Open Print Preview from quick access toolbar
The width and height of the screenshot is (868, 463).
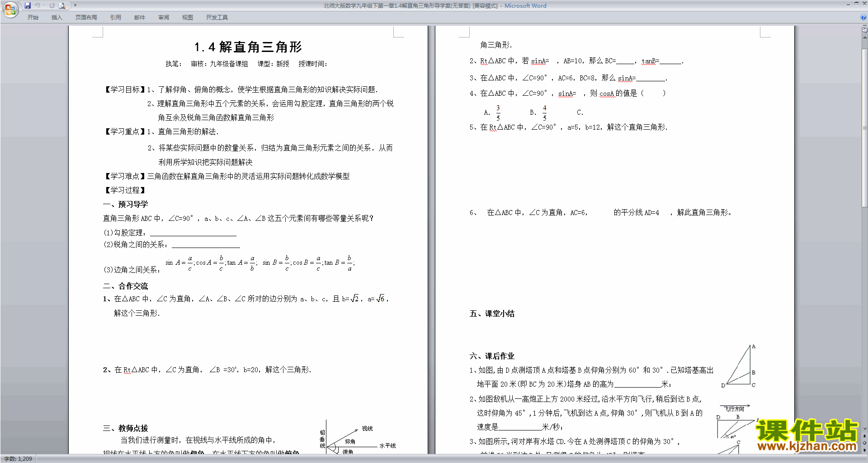pyautogui.click(x=62, y=5)
